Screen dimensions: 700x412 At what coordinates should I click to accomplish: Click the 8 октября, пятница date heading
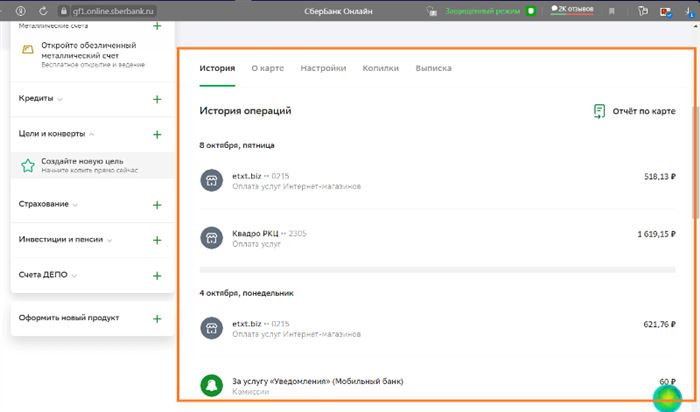[237, 145]
